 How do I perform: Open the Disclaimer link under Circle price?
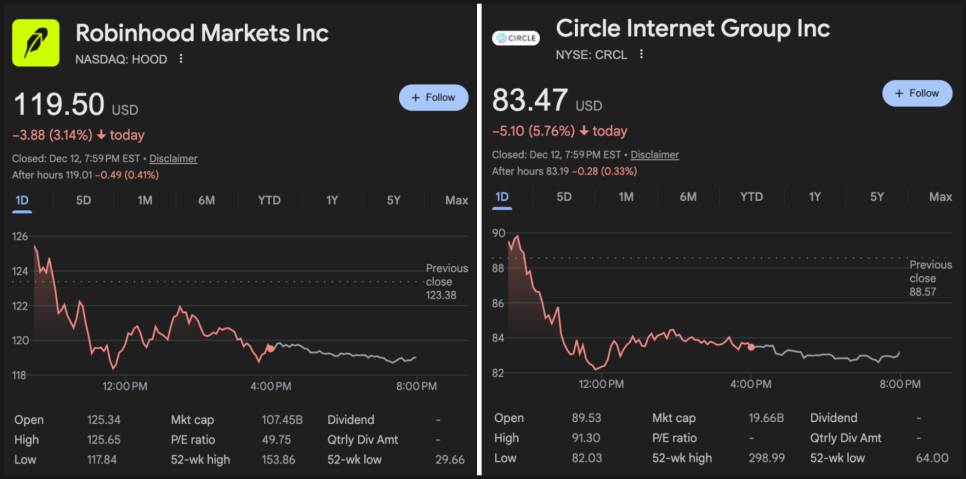[655, 155]
